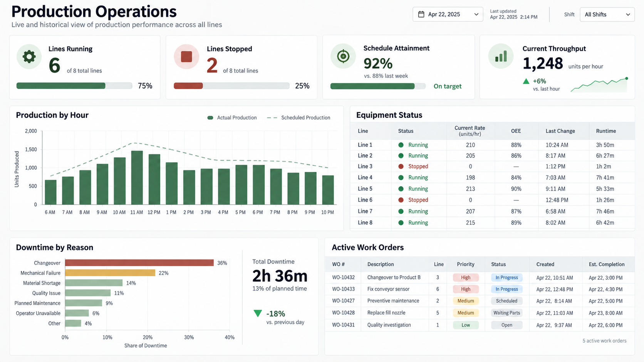644x362 pixels.
Task: Click the bar chart icon on Current Throughput
Action: [x=501, y=57]
